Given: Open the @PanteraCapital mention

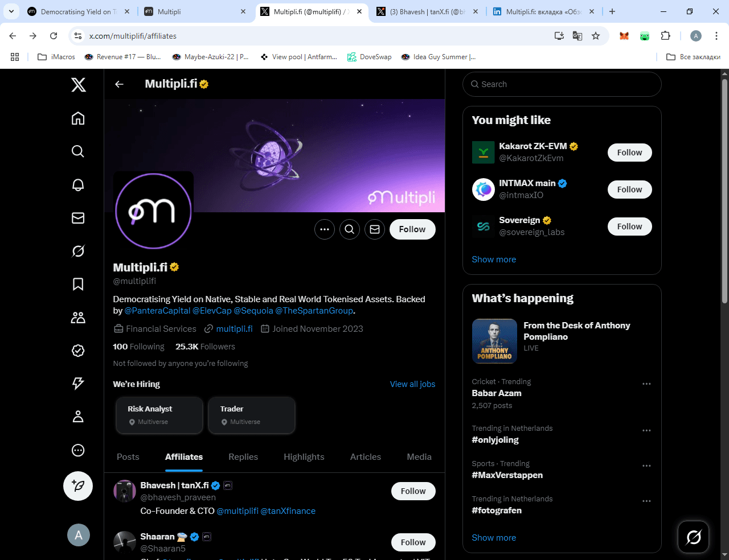Looking at the screenshot, I should (x=157, y=311).
